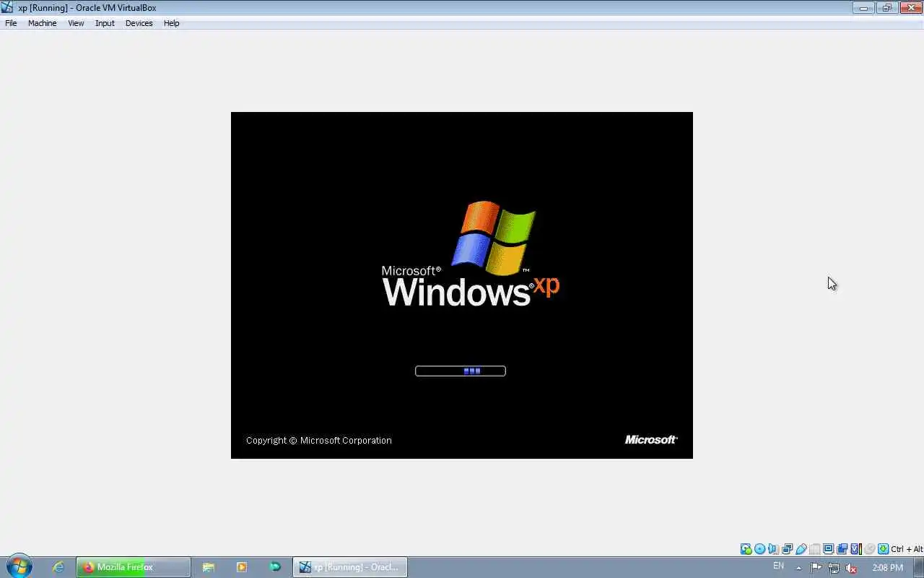Open the Devices menu
Screen dimensions: 924x578
139,23
